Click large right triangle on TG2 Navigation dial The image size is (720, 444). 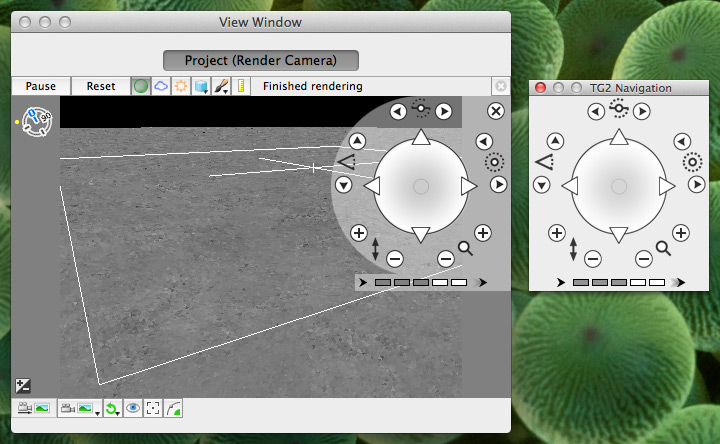(x=667, y=186)
